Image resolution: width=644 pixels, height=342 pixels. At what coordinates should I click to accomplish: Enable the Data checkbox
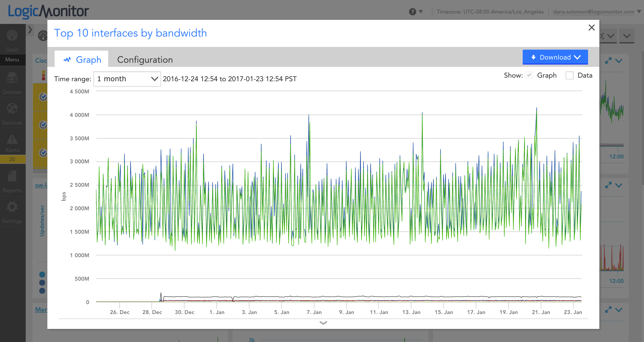pos(569,75)
